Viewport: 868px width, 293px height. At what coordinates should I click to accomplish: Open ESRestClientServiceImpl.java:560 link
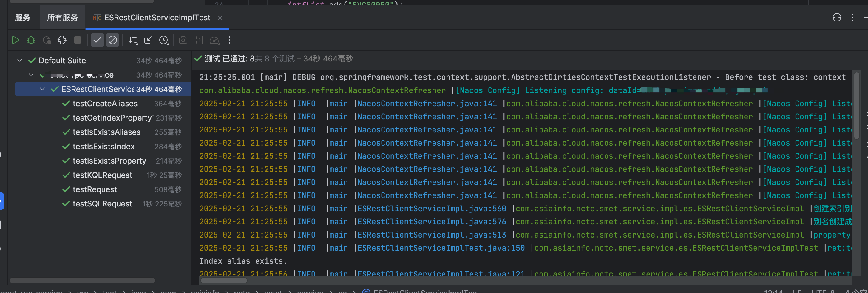(x=432, y=208)
